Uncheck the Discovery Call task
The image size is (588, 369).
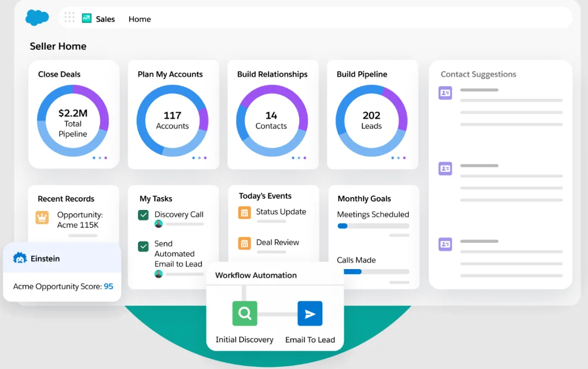(144, 214)
